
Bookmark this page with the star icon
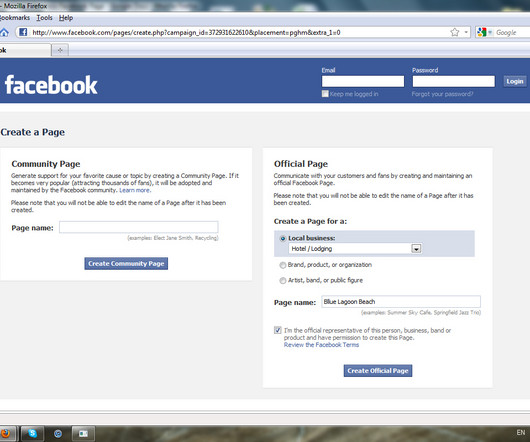455,32
